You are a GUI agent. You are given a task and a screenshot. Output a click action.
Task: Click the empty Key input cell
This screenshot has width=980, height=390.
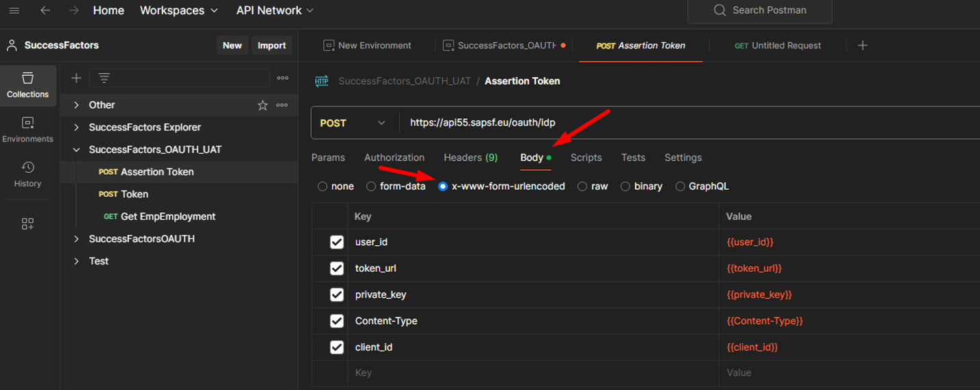(533, 373)
